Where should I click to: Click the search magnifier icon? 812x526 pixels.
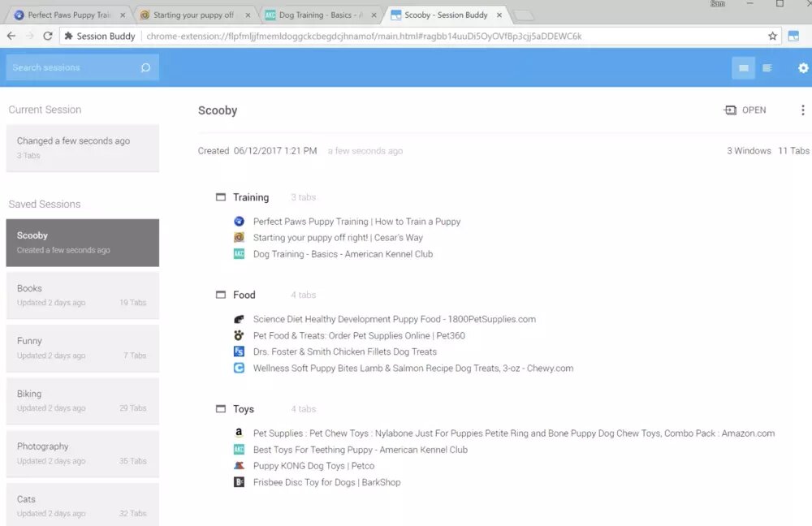[x=146, y=67]
